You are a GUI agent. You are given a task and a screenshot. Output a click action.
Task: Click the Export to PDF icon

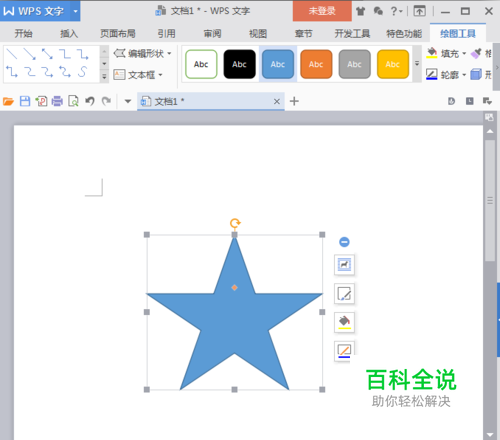point(41,101)
